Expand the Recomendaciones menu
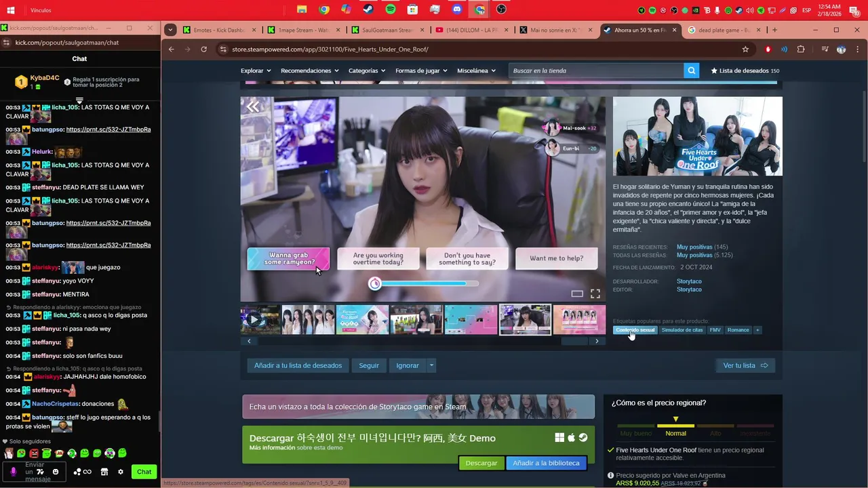Image resolution: width=868 pixels, height=488 pixels. (310, 70)
